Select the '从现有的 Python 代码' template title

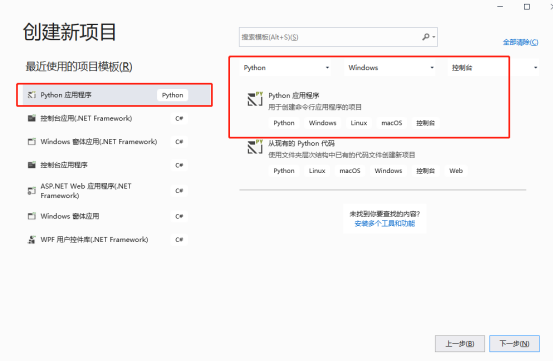tap(301, 143)
